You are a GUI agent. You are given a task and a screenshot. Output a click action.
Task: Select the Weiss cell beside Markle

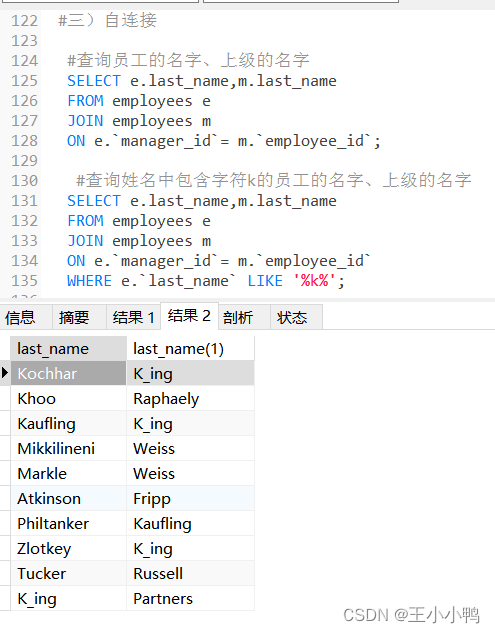[191, 474]
